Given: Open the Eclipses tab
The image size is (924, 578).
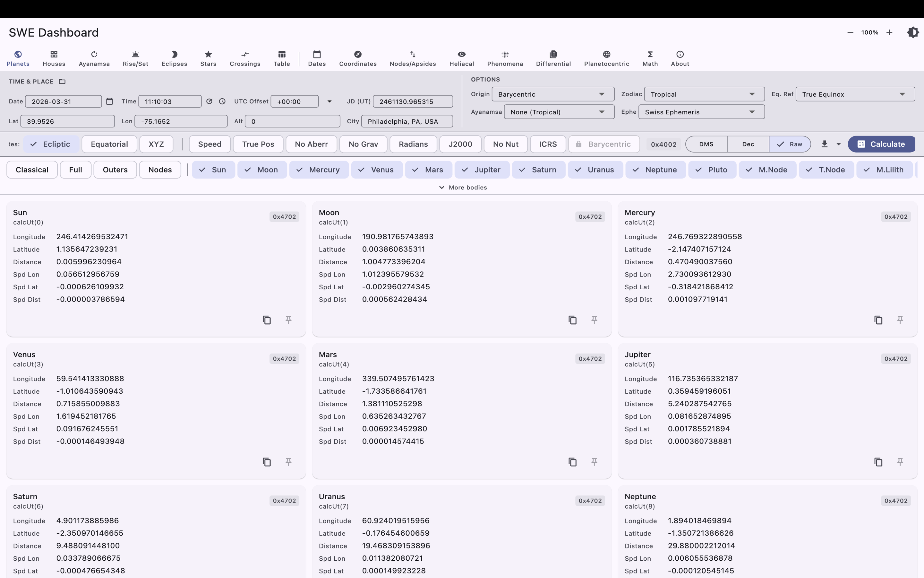Looking at the screenshot, I should tap(174, 58).
